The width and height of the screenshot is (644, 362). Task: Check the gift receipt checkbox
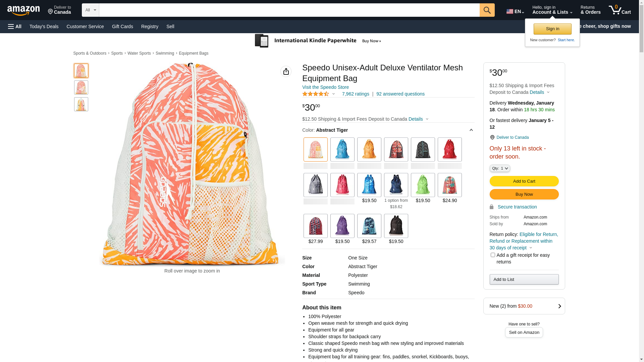(493, 255)
